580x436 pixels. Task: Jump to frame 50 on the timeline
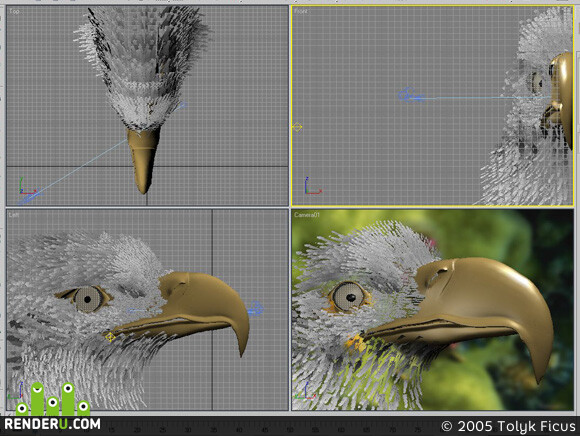click(290, 430)
